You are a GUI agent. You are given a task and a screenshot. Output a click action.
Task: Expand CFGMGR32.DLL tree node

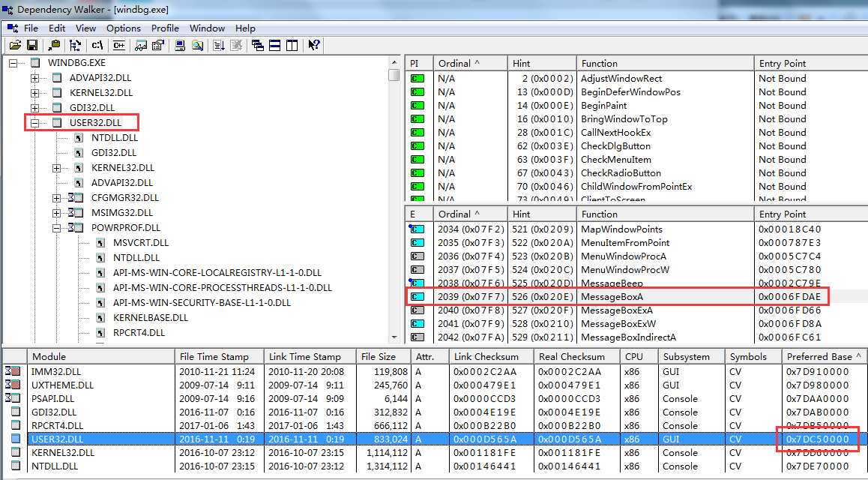pos(56,198)
